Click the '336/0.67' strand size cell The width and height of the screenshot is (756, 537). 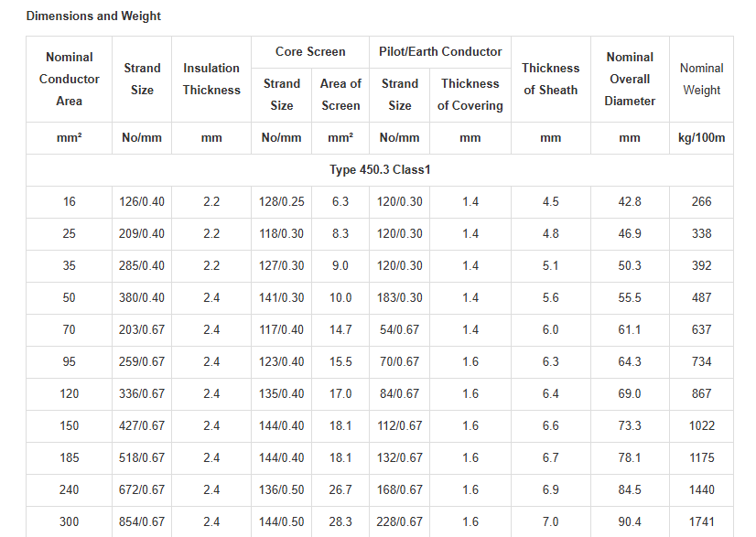coord(142,394)
